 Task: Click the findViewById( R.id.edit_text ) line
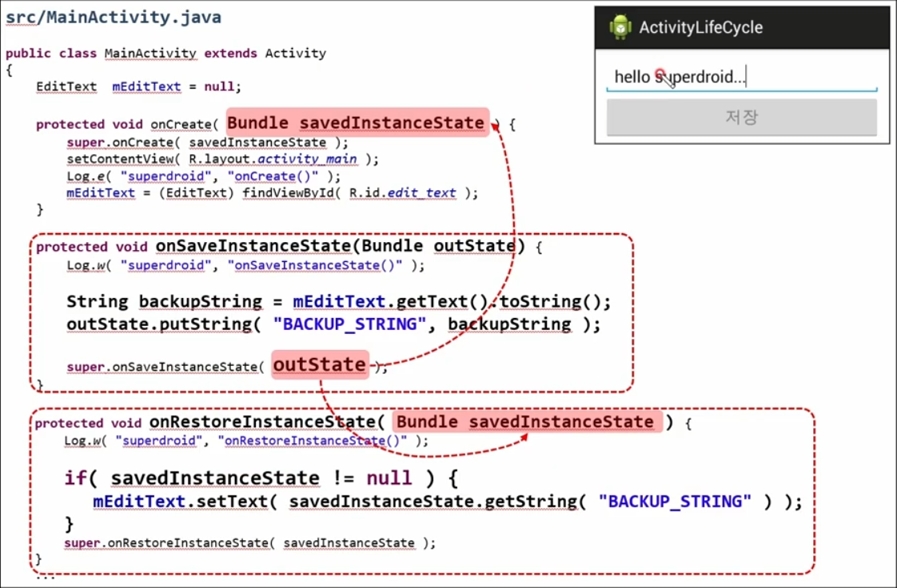tap(273, 193)
